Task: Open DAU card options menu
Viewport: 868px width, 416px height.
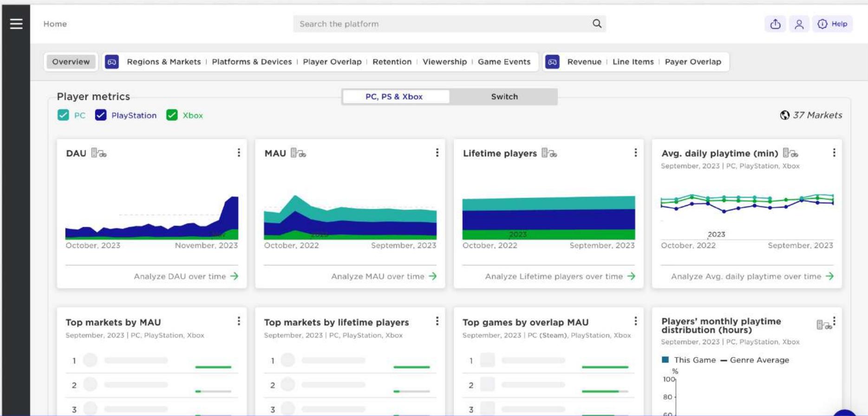Action: [239, 152]
